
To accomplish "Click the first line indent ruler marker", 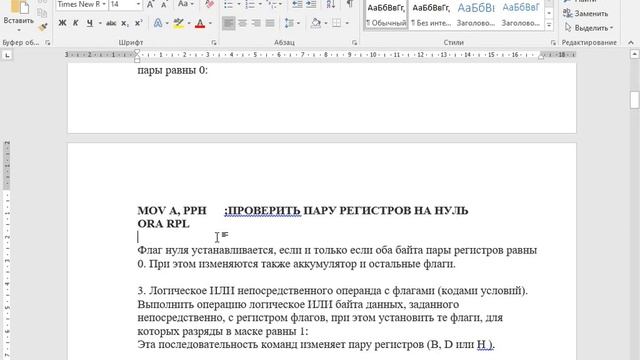I will pyautogui.click(x=137, y=52).
